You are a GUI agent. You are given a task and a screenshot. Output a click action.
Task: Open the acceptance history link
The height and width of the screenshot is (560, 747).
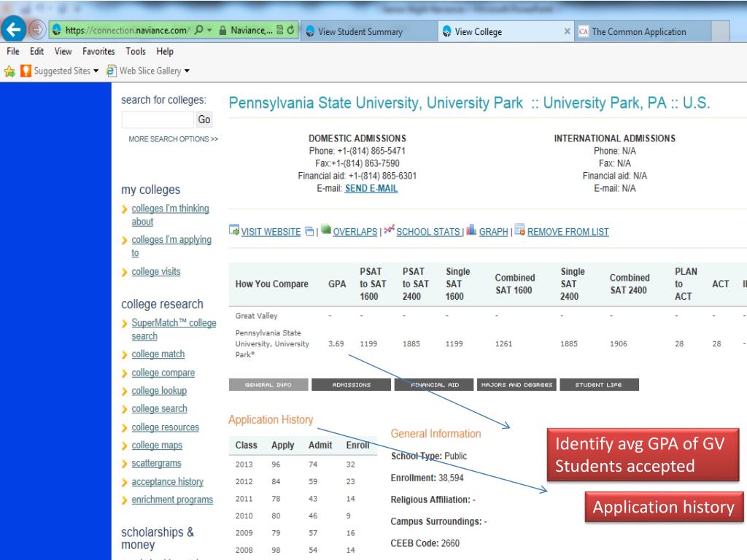tap(167, 482)
